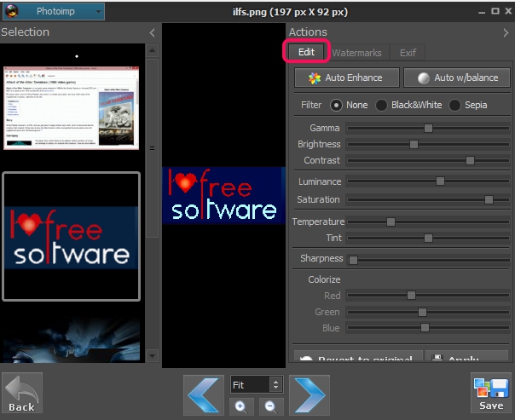The image size is (515, 420).
Task: Click the Revert to original button
Action: click(357, 359)
